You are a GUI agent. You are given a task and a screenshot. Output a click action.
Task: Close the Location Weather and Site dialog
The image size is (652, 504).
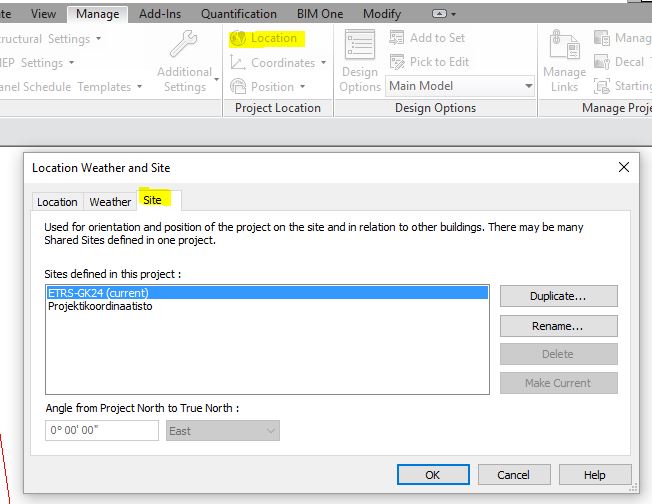pos(623,167)
